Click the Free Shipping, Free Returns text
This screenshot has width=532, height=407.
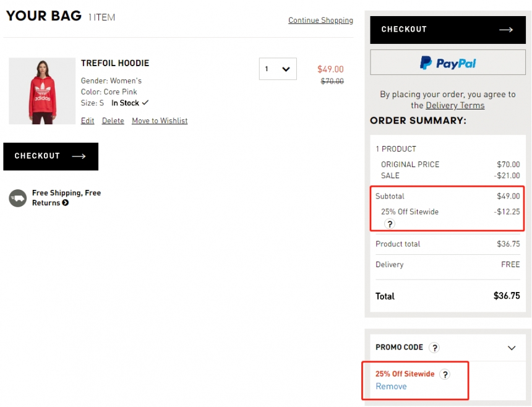(x=67, y=198)
